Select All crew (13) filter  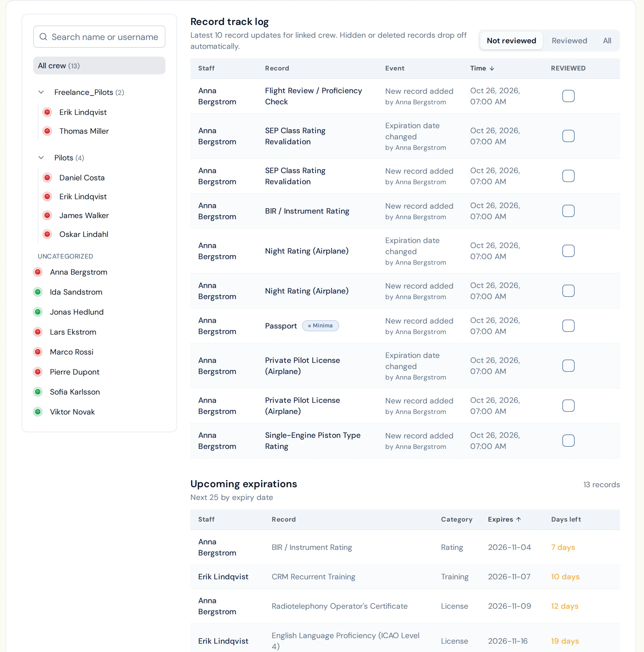[99, 65]
